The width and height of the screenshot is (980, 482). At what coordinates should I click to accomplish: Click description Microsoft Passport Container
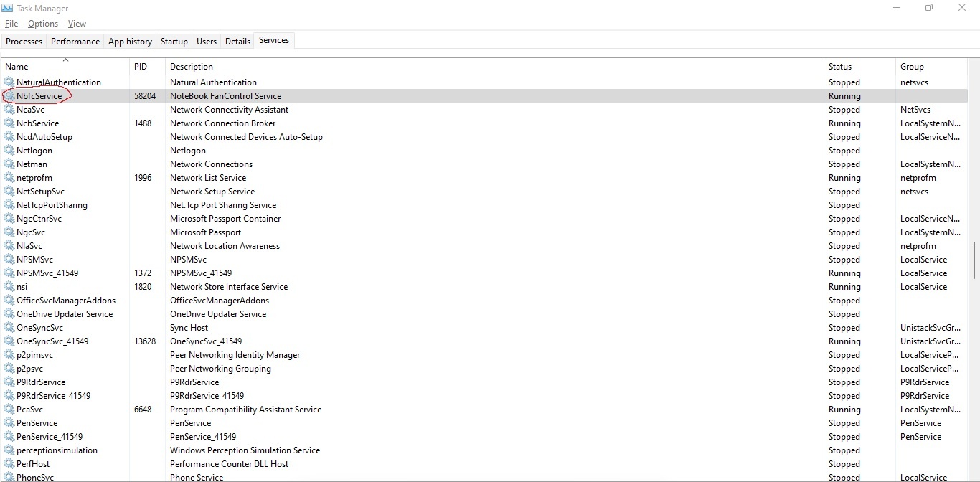click(225, 219)
